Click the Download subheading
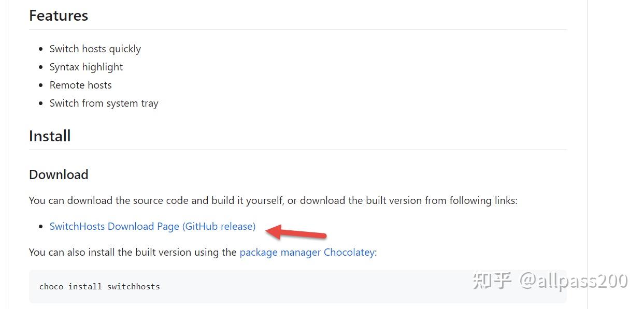Image resolution: width=644 pixels, height=309 pixels. tap(59, 174)
